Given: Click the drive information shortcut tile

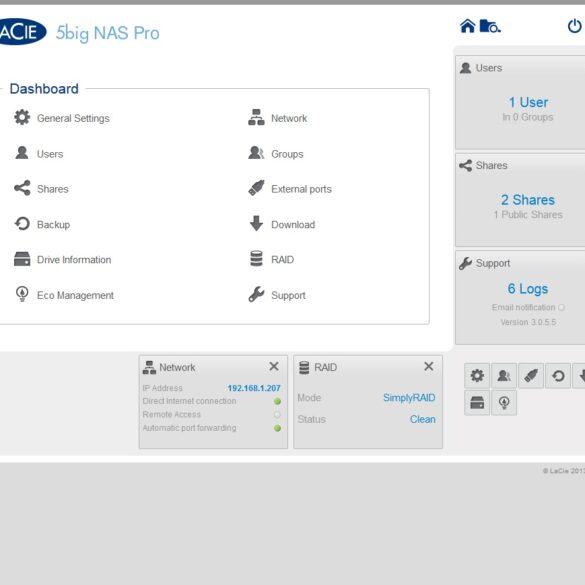Looking at the screenshot, I should tap(477, 403).
